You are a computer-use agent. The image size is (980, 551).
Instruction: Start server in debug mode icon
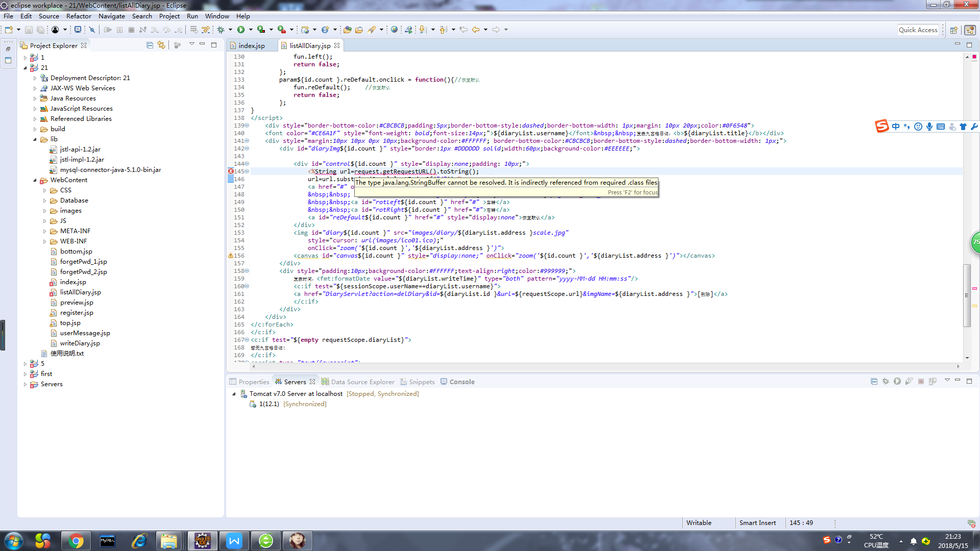pos(886,381)
